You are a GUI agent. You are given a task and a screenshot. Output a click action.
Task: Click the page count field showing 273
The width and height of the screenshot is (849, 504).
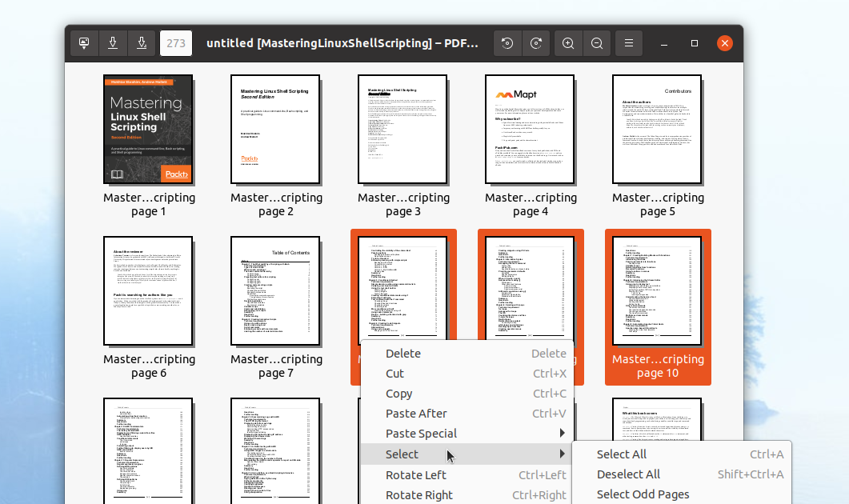[x=176, y=43]
